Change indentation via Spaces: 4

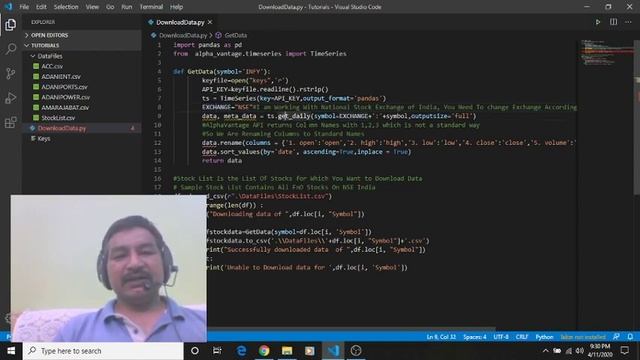[x=475, y=337]
